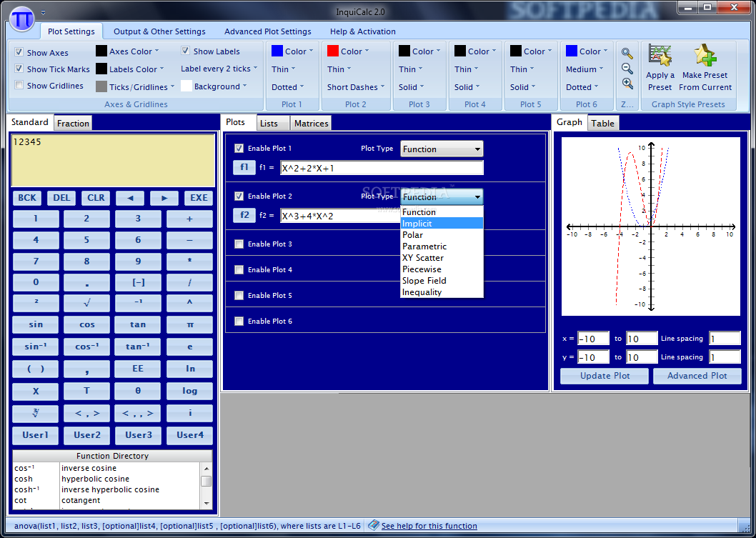
Task: Toggle the Show Labels checkbox
Action: click(x=185, y=51)
